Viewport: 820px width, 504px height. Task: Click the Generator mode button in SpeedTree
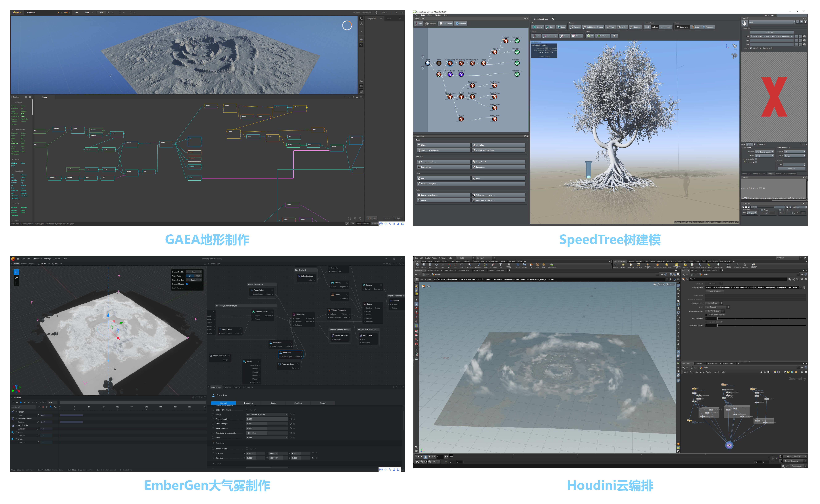682,27
